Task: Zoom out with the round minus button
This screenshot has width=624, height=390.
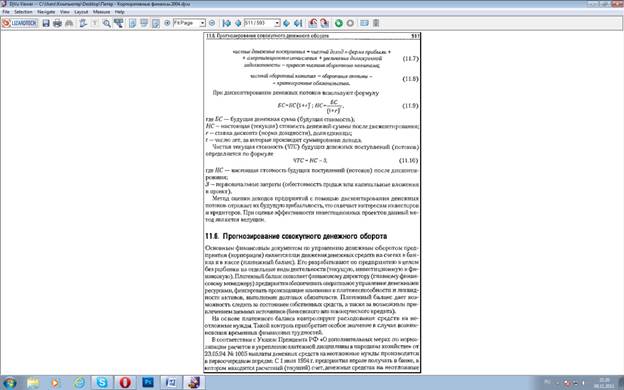Action: coord(212,23)
